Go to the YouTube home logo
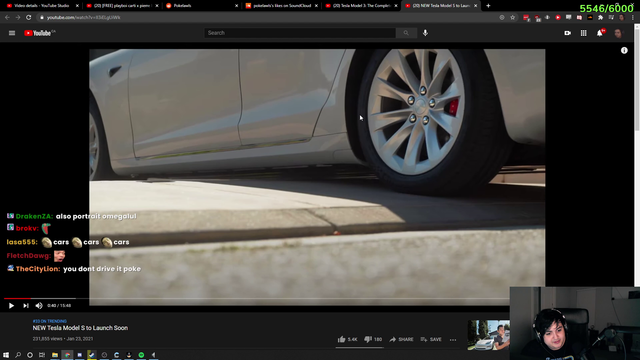Screen dimensions: 640x360 [39, 33]
